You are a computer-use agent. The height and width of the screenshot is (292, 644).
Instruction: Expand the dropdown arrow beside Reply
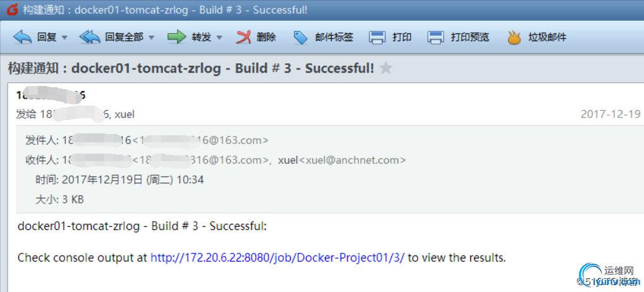point(64,38)
